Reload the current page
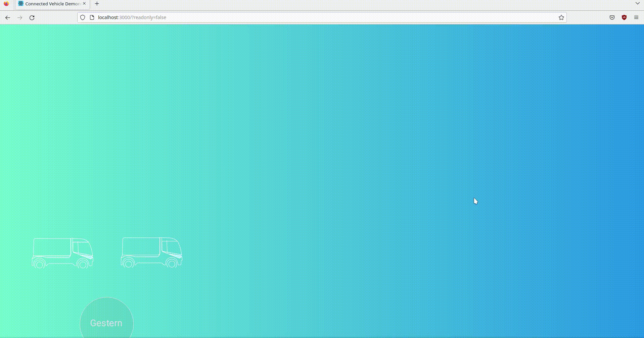Viewport: 644px width, 338px height. pyautogui.click(x=32, y=17)
